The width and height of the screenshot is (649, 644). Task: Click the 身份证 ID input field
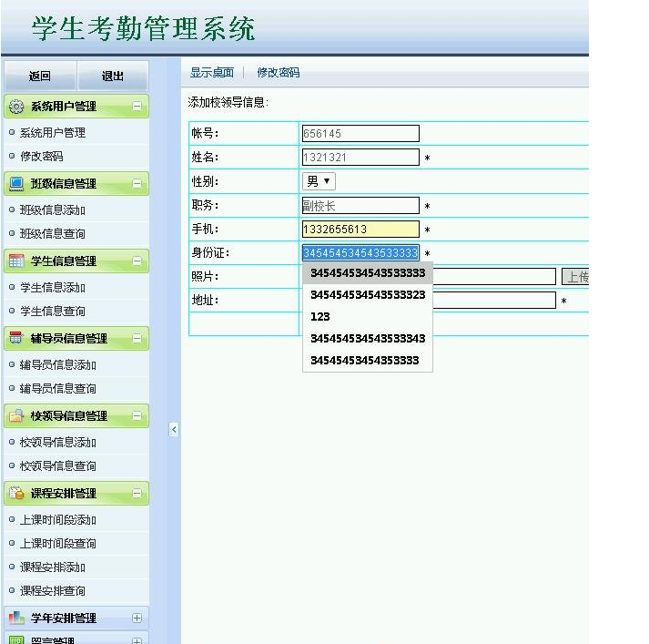point(360,252)
